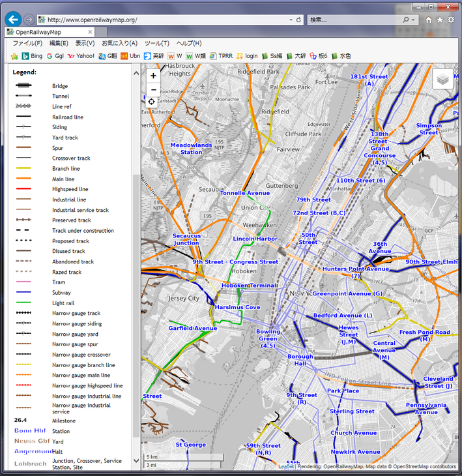Image resolution: width=462 pixels, height=476 pixels.
Task: Click the search magnifier icon
Action: pos(406,20)
